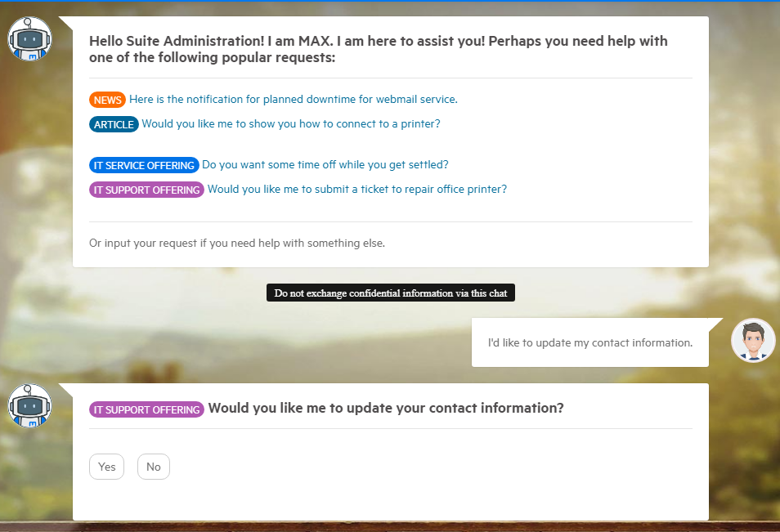
Task: Select the NEWS badge
Action: 107,99
